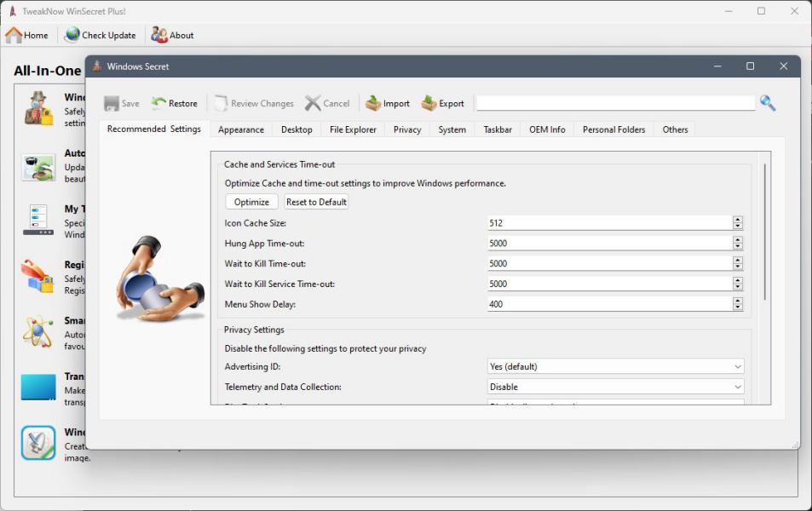The height and width of the screenshot is (511, 812).
Task: Click the Optimize button
Action: click(251, 202)
